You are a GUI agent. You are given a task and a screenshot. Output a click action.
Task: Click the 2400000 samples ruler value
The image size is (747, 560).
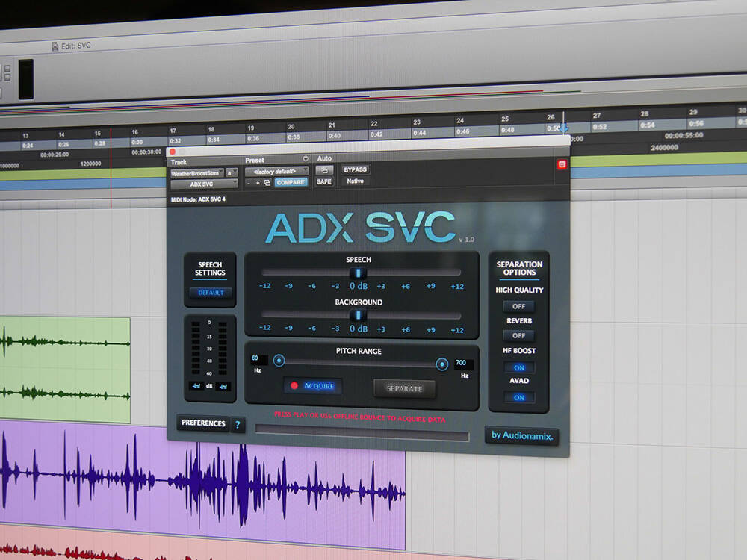pos(664,148)
